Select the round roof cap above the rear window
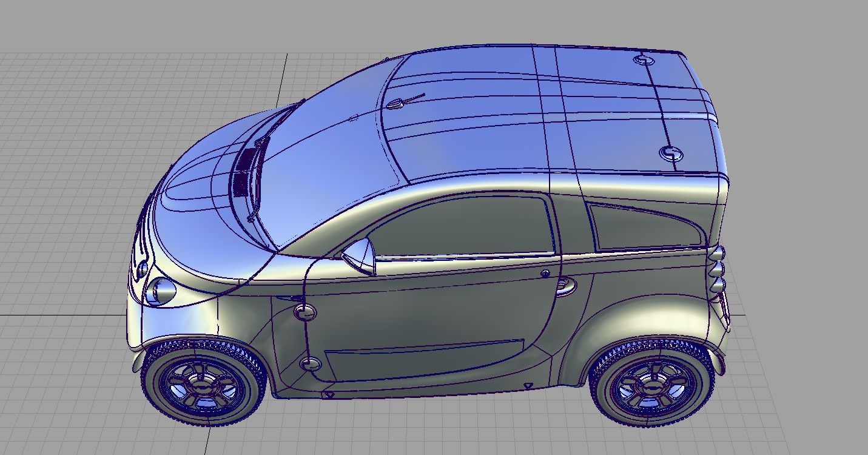868x455 pixels. click(x=671, y=153)
